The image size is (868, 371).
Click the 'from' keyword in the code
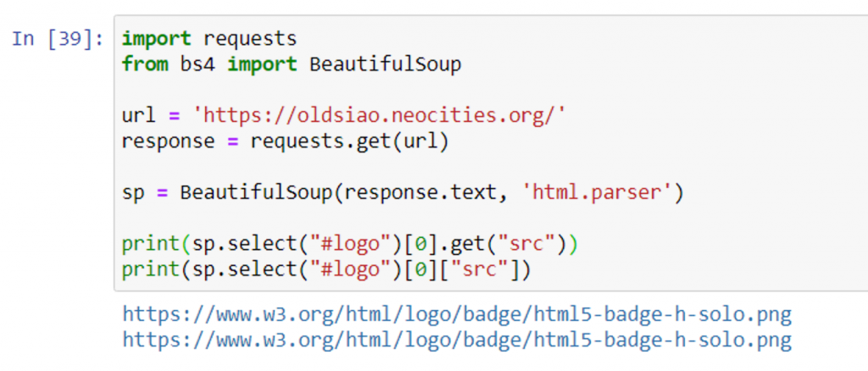coord(145,64)
